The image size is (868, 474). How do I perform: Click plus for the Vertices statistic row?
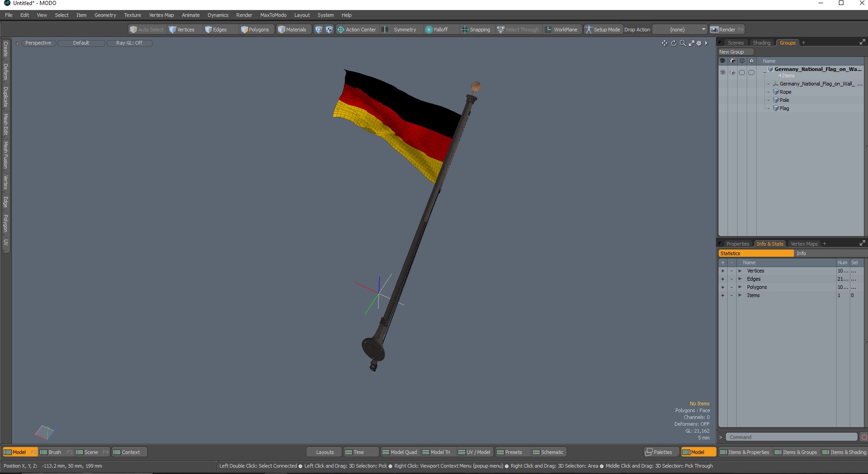coord(723,271)
